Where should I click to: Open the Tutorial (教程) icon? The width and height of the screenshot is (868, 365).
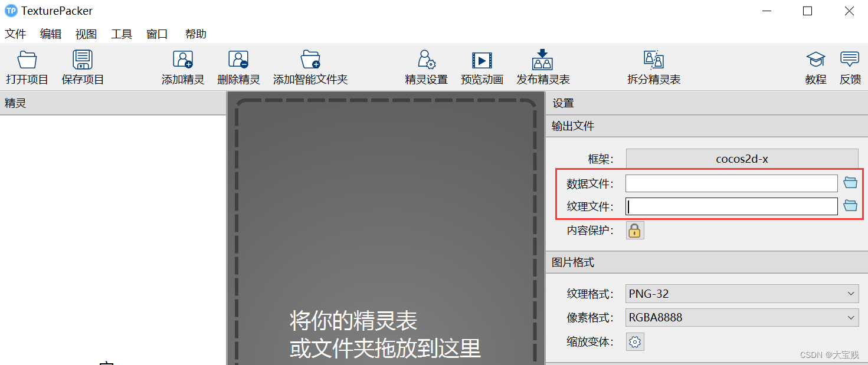[815, 60]
